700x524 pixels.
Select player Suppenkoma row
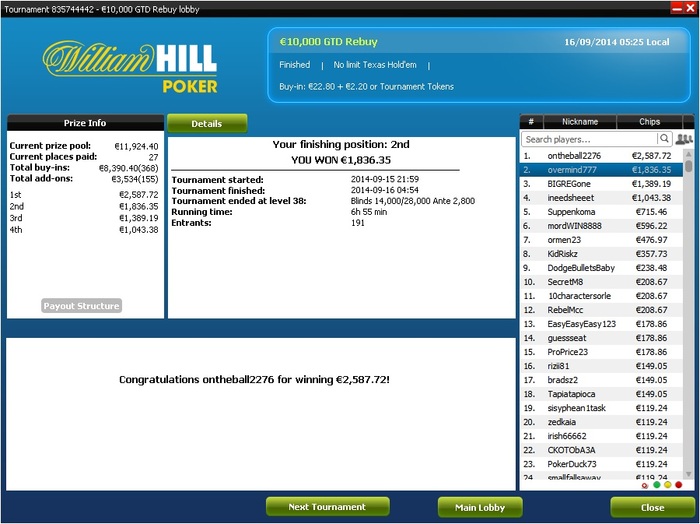click(x=601, y=212)
